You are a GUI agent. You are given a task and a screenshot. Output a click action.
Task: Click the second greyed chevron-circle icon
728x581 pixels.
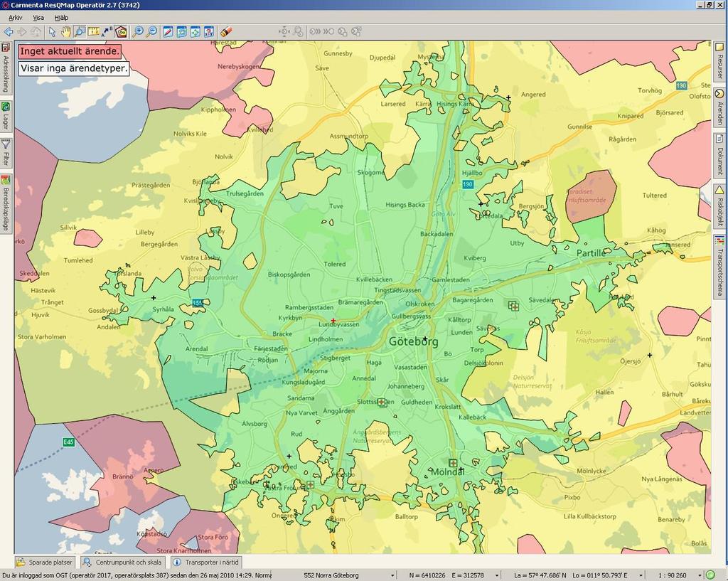click(328, 31)
